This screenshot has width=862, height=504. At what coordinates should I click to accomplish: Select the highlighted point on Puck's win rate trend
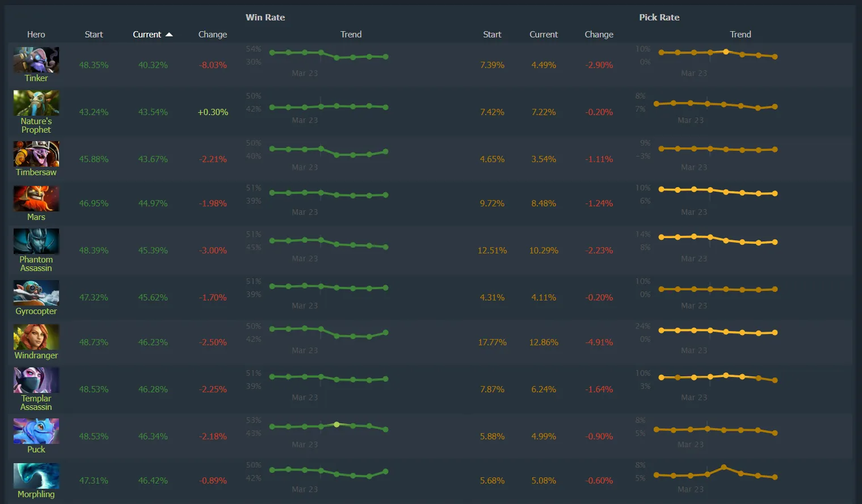[337, 423]
